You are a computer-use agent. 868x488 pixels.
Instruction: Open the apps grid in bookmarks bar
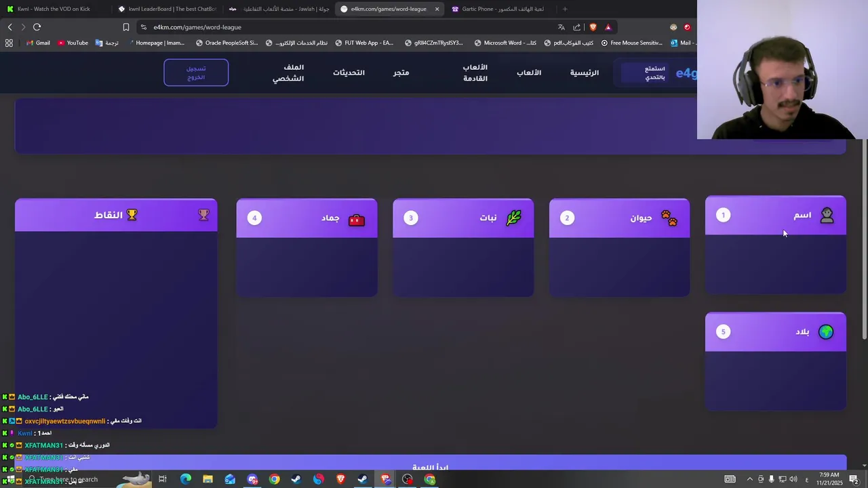9,43
